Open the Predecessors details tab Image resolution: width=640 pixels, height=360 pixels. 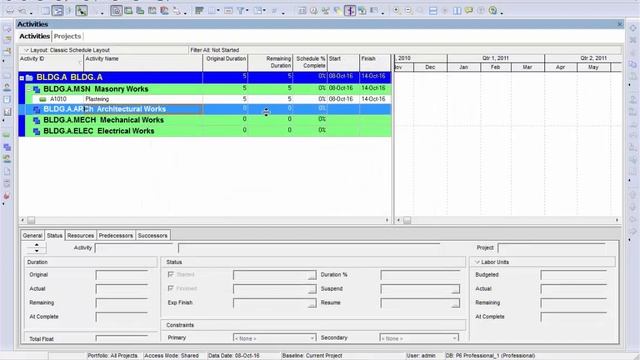pos(116,236)
